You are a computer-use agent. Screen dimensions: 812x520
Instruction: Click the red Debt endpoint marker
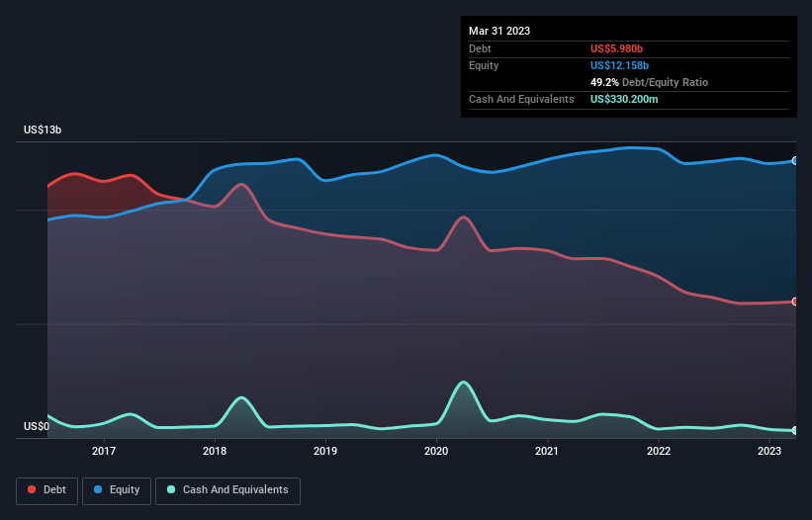click(x=795, y=302)
